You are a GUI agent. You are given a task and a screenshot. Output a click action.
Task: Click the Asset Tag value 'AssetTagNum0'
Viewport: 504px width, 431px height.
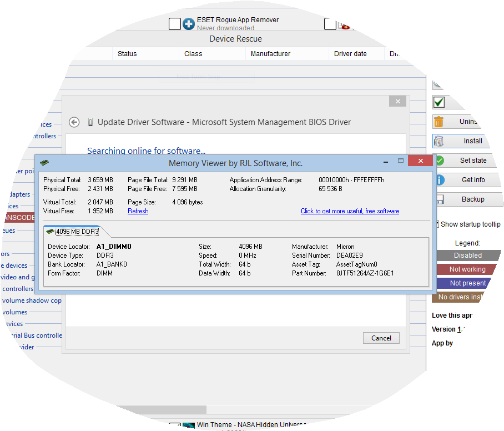tap(357, 264)
